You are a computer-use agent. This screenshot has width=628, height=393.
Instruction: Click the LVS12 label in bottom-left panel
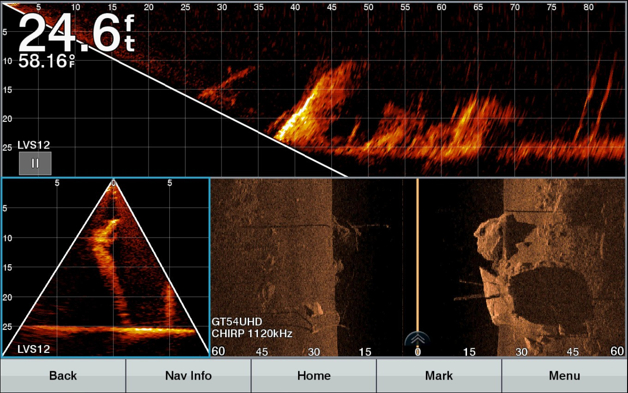click(34, 349)
